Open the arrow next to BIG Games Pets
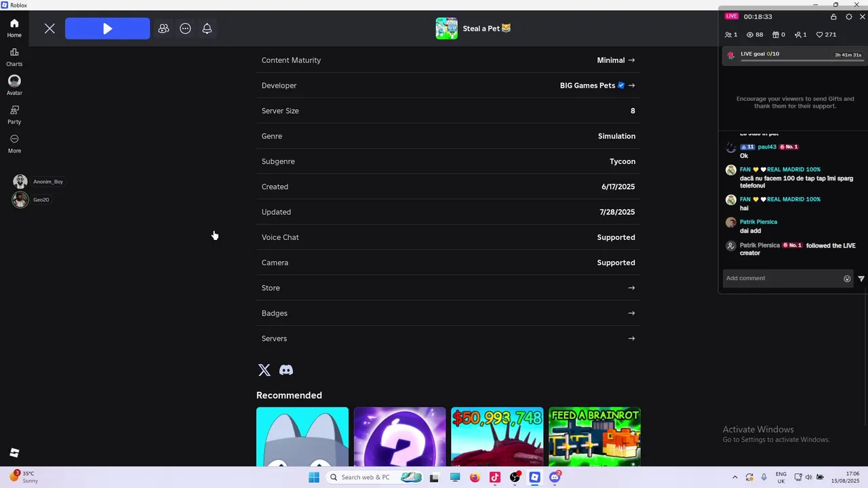This screenshot has width=868, height=488. tap(631, 85)
